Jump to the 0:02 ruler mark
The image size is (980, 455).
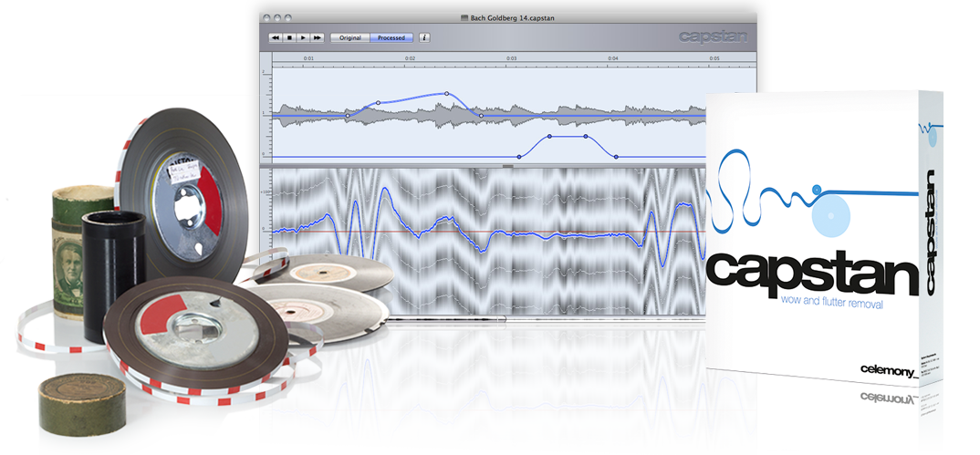click(410, 58)
